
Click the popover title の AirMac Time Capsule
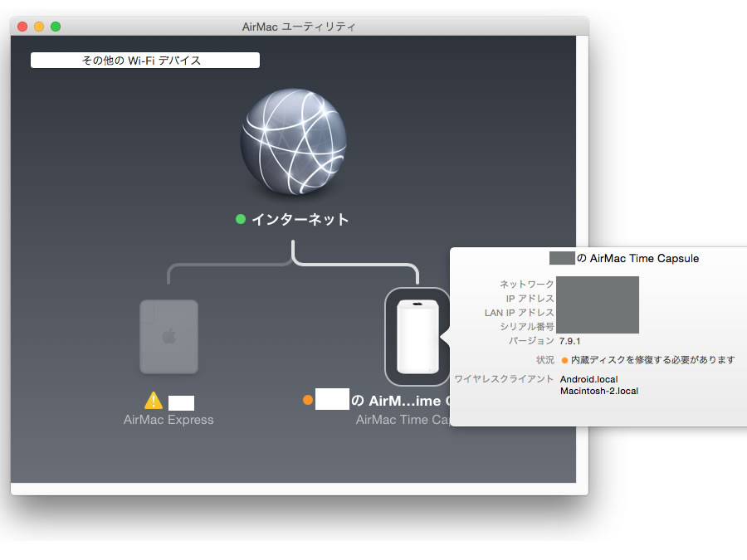(x=638, y=259)
